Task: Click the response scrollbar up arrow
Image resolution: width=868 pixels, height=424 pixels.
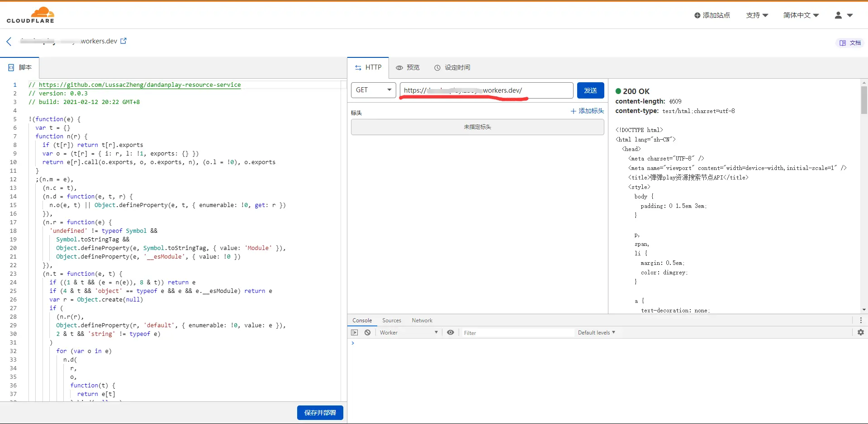Action: (x=864, y=83)
